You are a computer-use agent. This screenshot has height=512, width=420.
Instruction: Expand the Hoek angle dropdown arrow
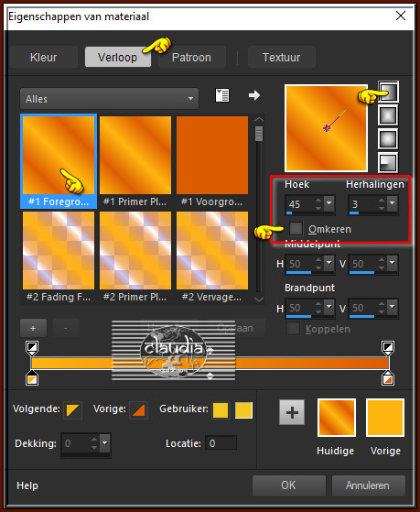click(328, 203)
